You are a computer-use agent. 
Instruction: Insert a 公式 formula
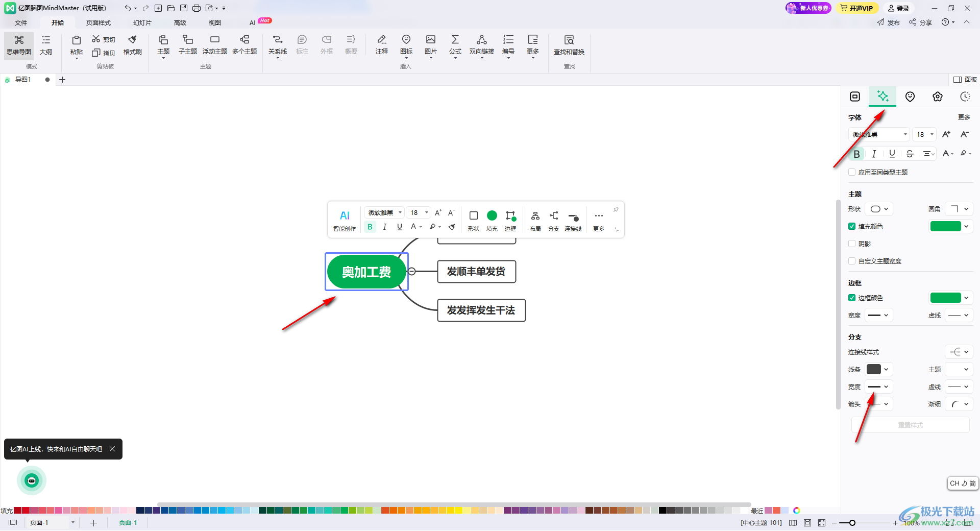pyautogui.click(x=455, y=45)
